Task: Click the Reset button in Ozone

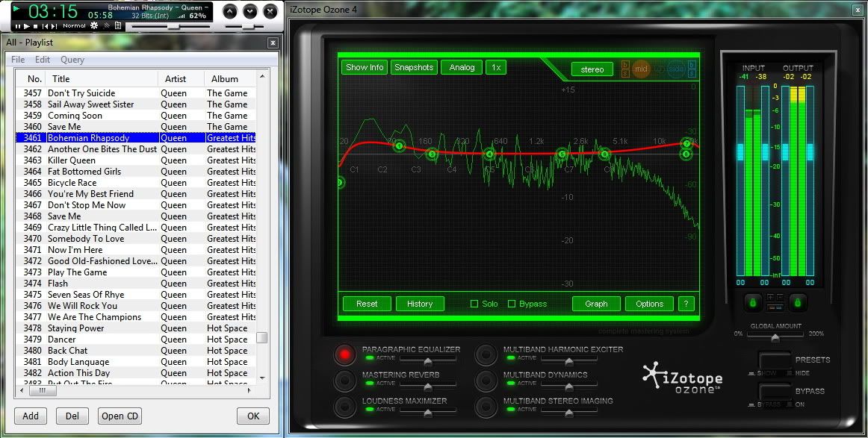Action: pyautogui.click(x=367, y=304)
